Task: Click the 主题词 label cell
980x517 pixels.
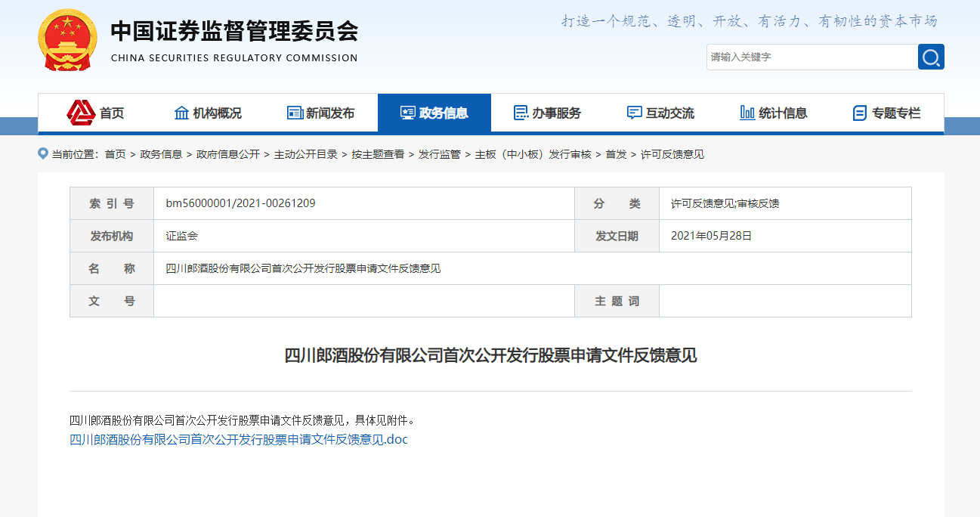Action: pyautogui.click(x=617, y=301)
